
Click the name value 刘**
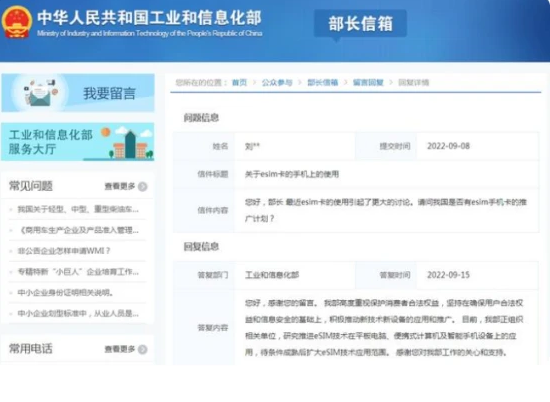[253, 146]
